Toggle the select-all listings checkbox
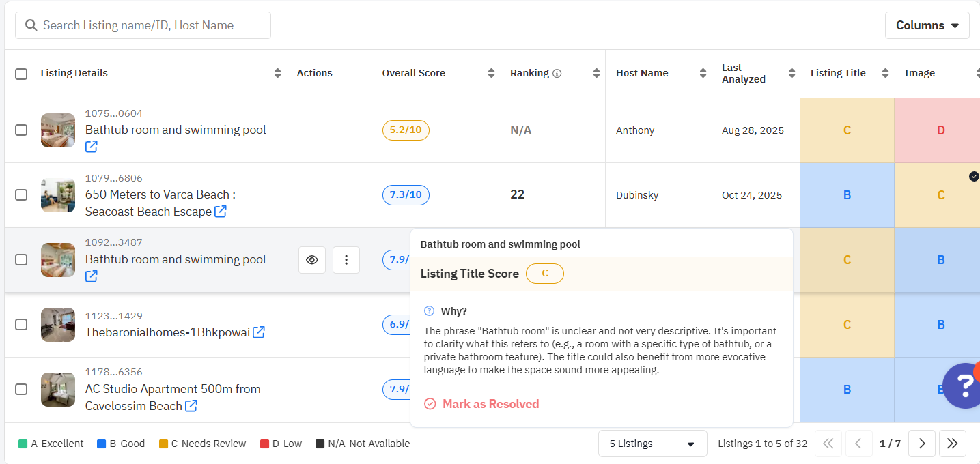Screen dimensions: 980x464 (x=21, y=74)
